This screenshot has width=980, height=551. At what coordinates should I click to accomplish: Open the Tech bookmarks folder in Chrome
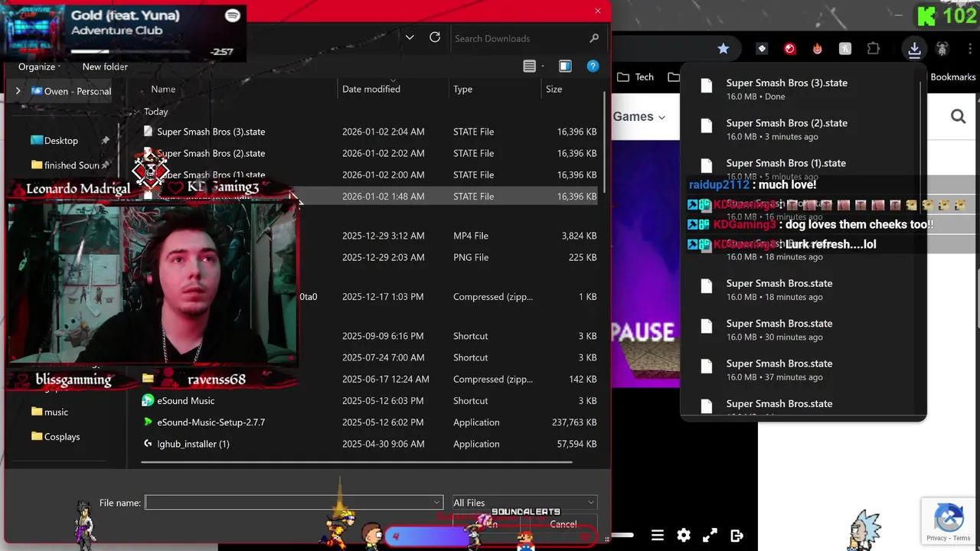(635, 77)
